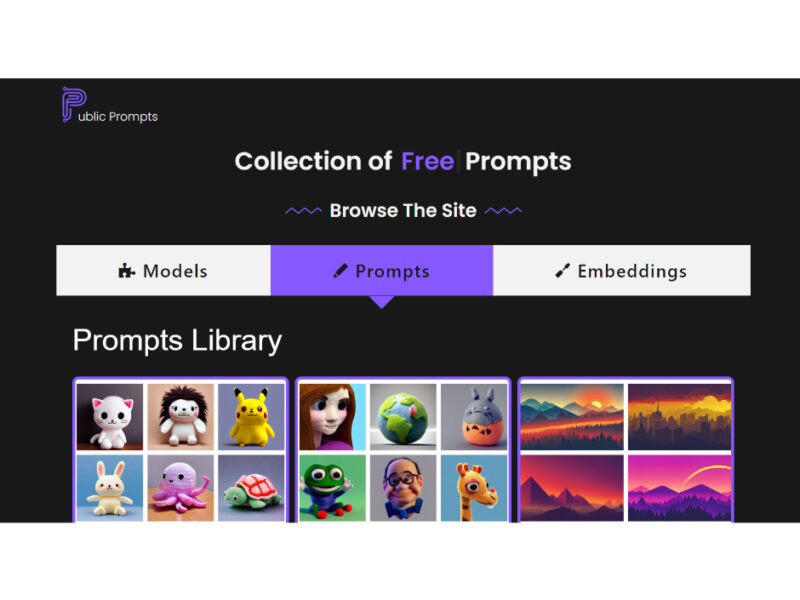Select the Prompts tab

click(382, 270)
